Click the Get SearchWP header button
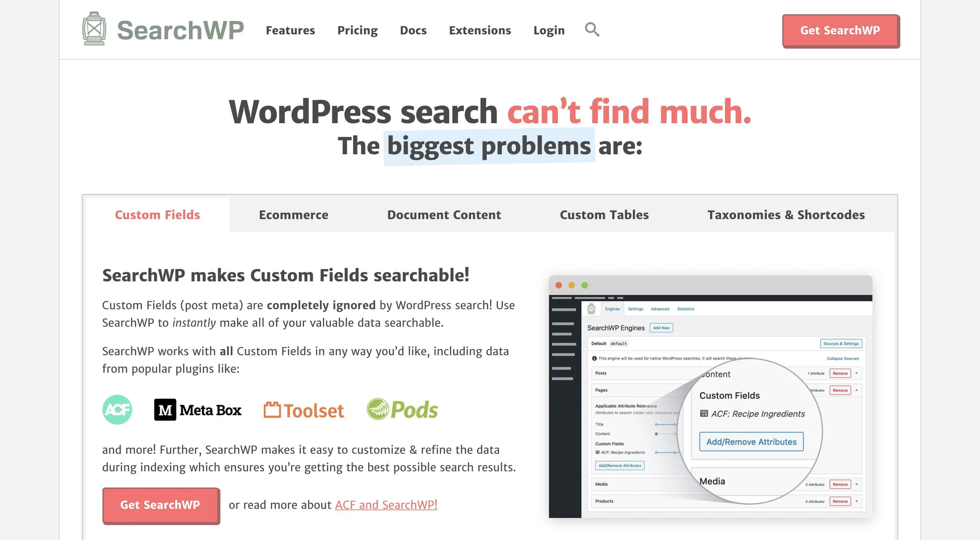Screen dimensions: 980x540 (x=840, y=30)
